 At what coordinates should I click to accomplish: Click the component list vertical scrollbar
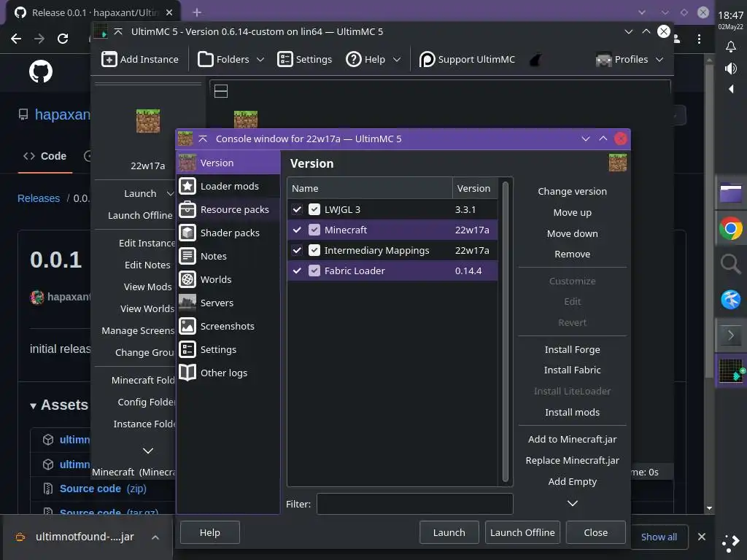click(506, 332)
